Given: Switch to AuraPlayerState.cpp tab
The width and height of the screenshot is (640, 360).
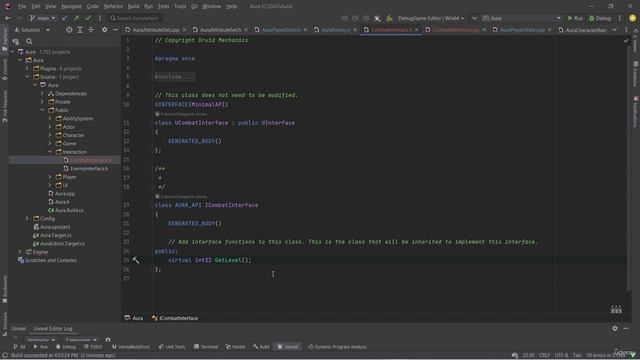Looking at the screenshot, I should point(522,30).
